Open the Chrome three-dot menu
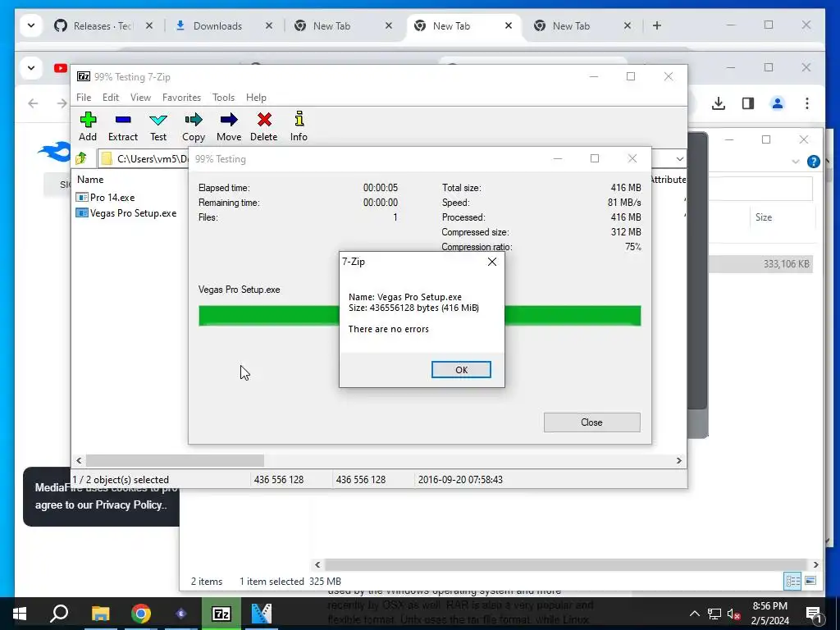Image resolution: width=840 pixels, height=630 pixels. 807,103
